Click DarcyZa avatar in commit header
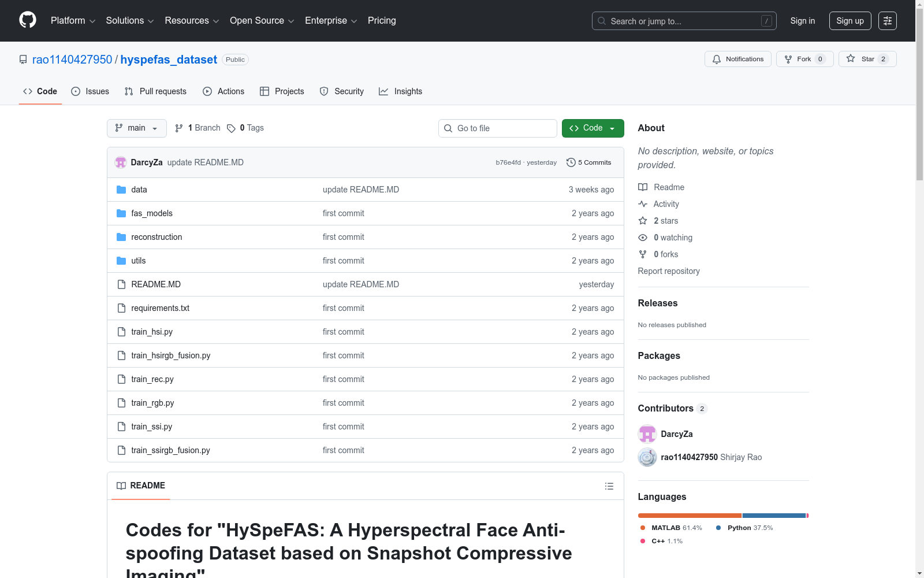The image size is (924, 578). 121,162
